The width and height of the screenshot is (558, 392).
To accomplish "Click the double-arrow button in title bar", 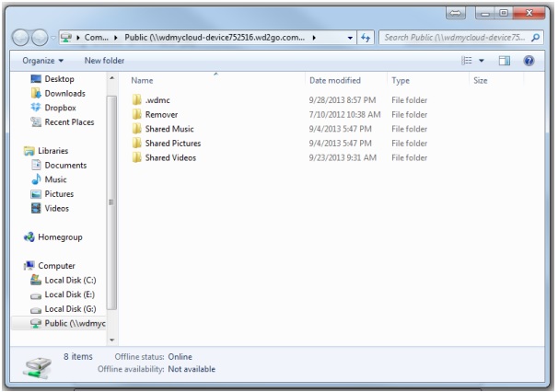I will pyautogui.click(x=455, y=14).
